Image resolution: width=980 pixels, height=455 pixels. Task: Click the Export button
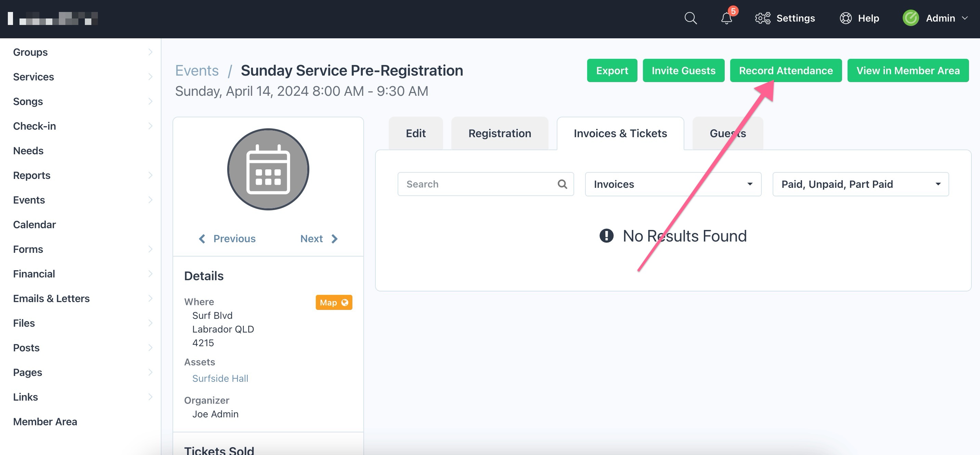tap(612, 70)
